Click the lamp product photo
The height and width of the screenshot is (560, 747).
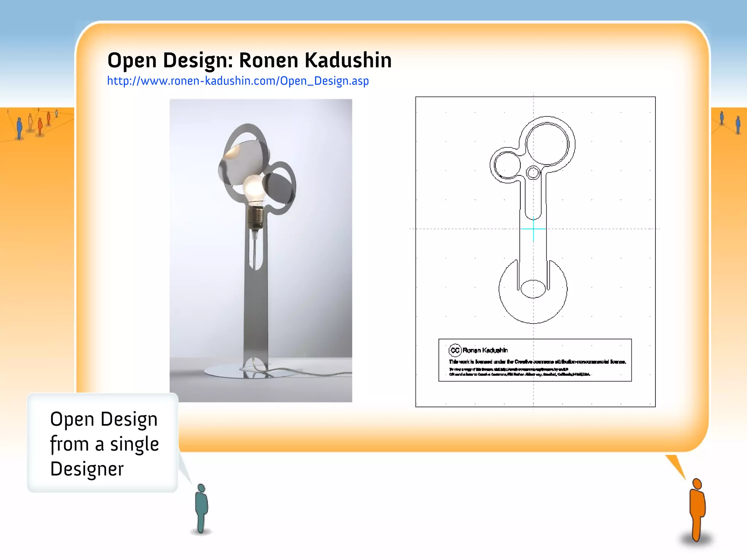261,250
